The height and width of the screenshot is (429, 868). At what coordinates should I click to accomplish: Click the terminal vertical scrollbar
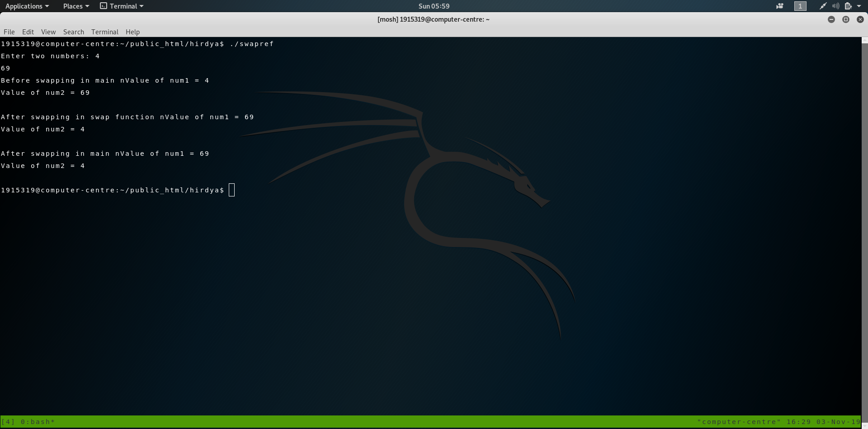(864, 233)
